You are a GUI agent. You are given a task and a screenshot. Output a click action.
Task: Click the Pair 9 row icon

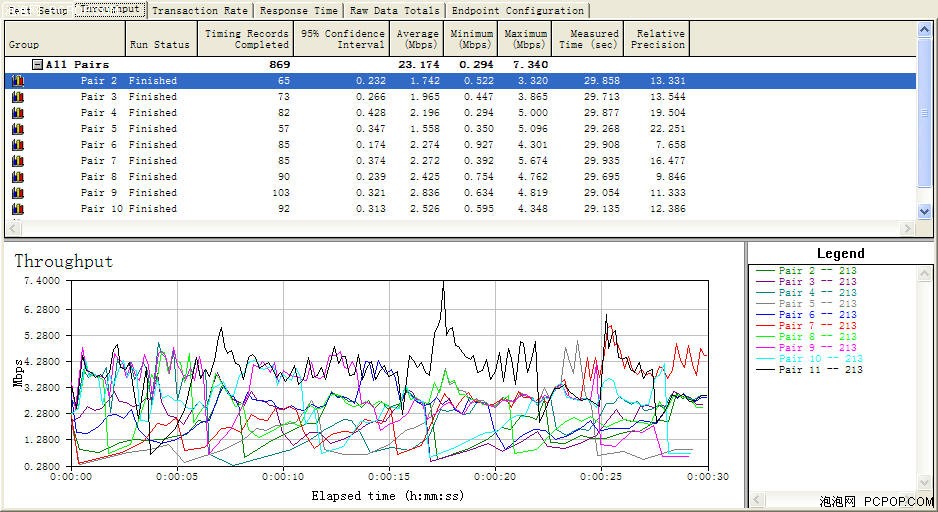tap(17, 193)
